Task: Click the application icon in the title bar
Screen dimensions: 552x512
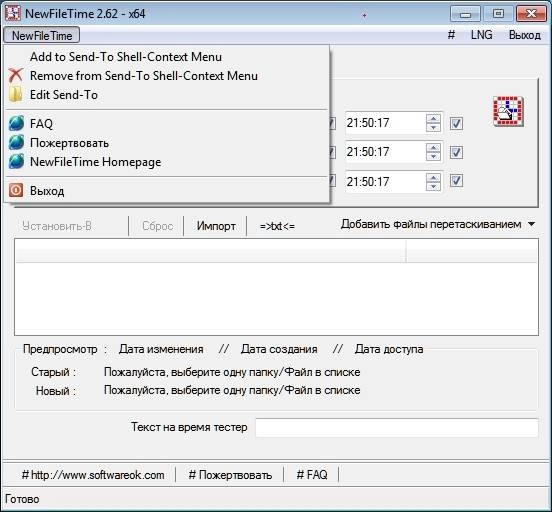Action: point(13,13)
